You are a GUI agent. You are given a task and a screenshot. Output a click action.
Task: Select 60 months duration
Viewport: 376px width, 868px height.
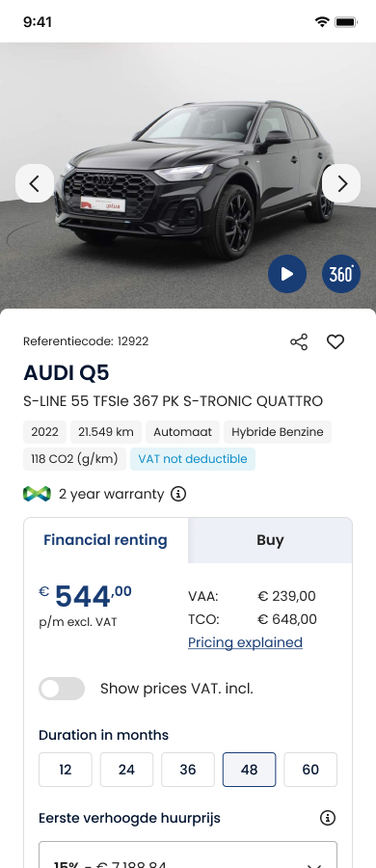click(x=310, y=770)
